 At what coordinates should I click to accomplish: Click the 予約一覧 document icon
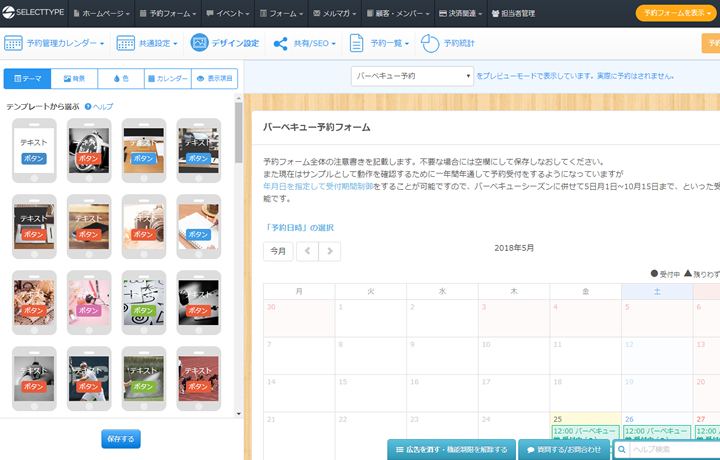pyautogui.click(x=356, y=44)
